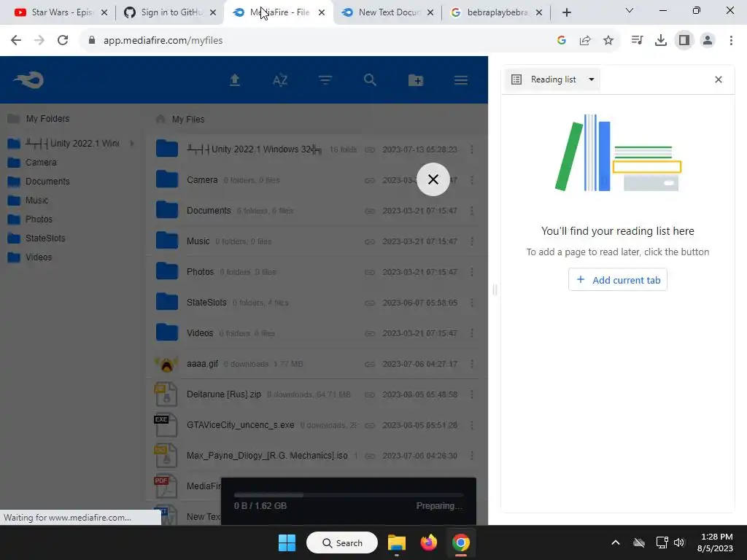Open Chrome media controls icon
The width and height of the screenshot is (747, 560).
637,41
